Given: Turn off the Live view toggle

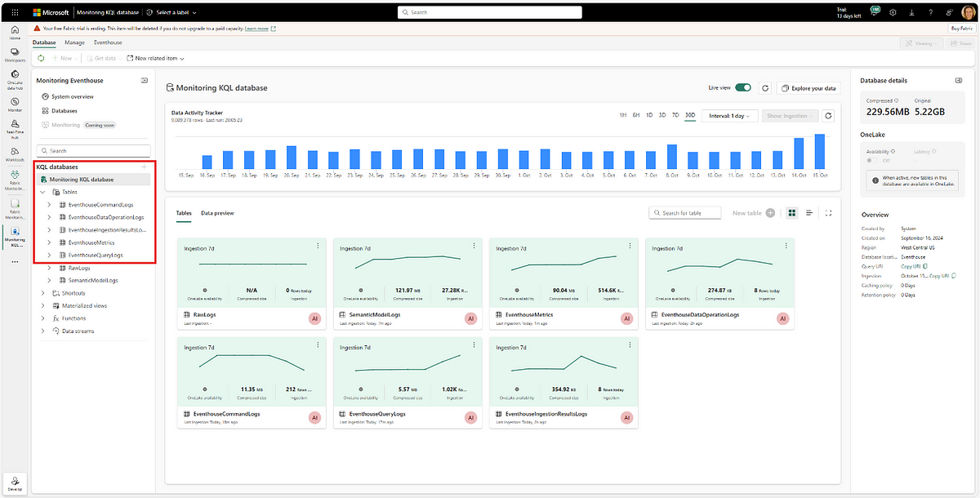Looking at the screenshot, I should click(x=742, y=87).
